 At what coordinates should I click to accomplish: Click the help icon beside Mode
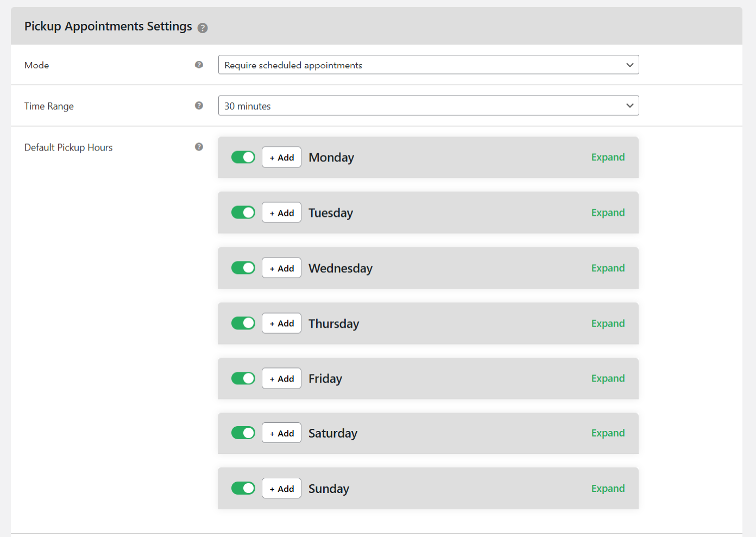pyautogui.click(x=199, y=64)
